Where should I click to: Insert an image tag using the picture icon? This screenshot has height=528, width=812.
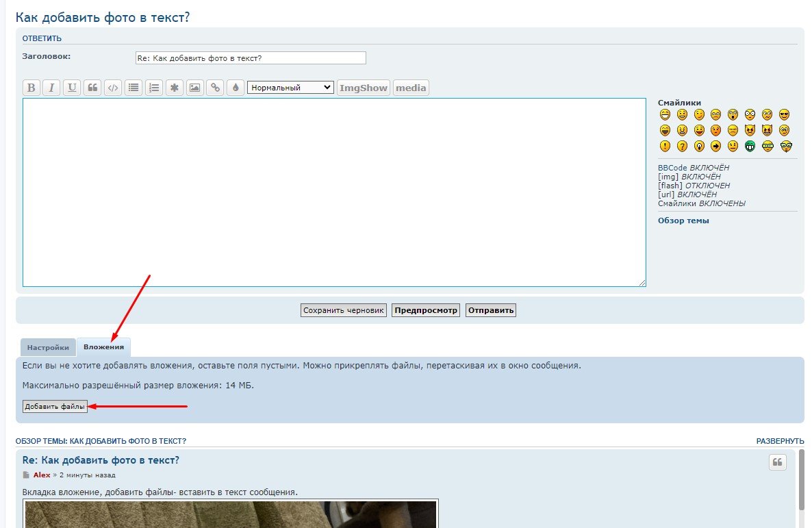pyautogui.click(x=195, y=88)
